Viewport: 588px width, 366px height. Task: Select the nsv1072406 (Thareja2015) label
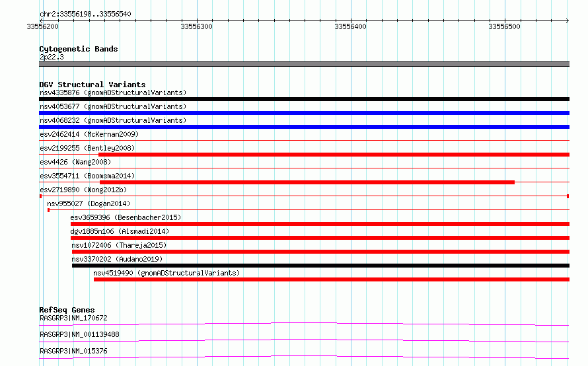[x=119, y=245]
